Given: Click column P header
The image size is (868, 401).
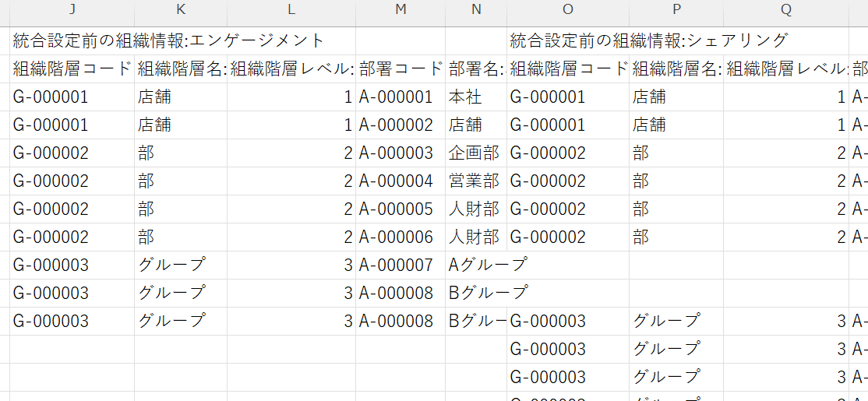Looking at the screenshot, I should click(x=676, y=9).
